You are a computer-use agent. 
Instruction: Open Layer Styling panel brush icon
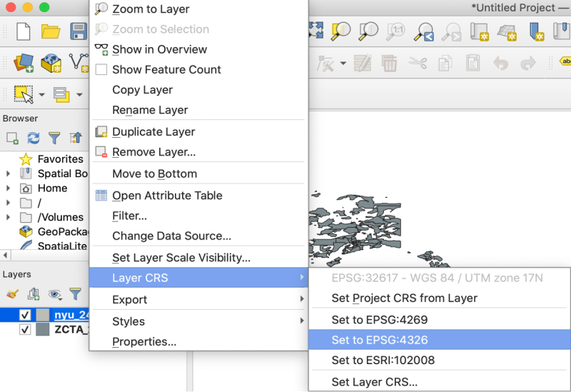coord(12,294)
